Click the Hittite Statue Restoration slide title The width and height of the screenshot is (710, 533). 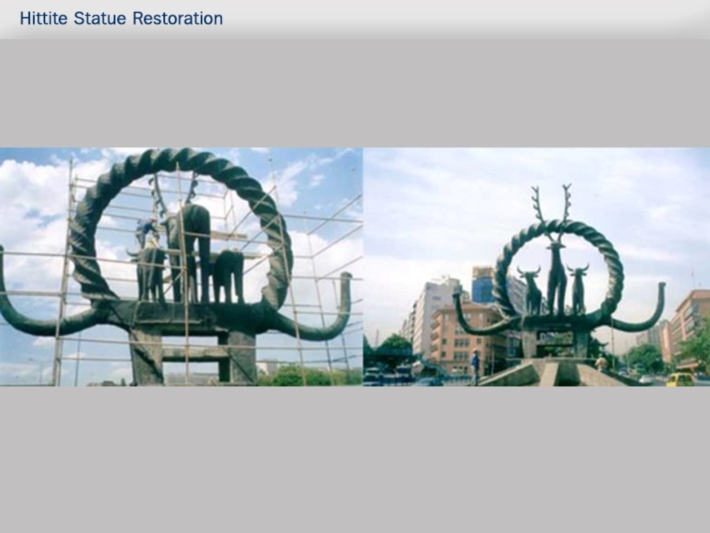[121, 19]
